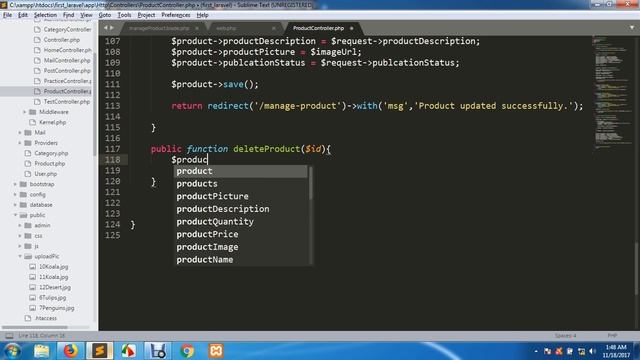
Task: Open the Find menu
Action: pyautogui.click(x=69, y=15)
